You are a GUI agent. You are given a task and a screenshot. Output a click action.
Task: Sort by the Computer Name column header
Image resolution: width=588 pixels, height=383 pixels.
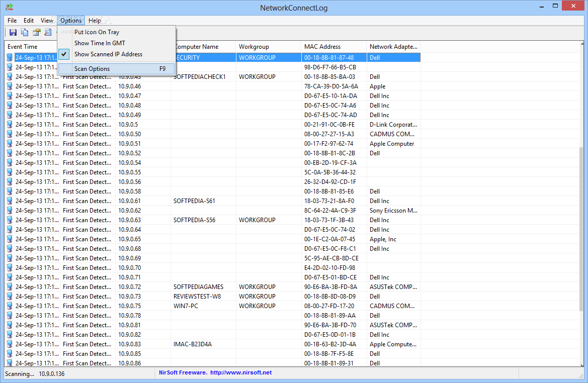tap(205, 47)
